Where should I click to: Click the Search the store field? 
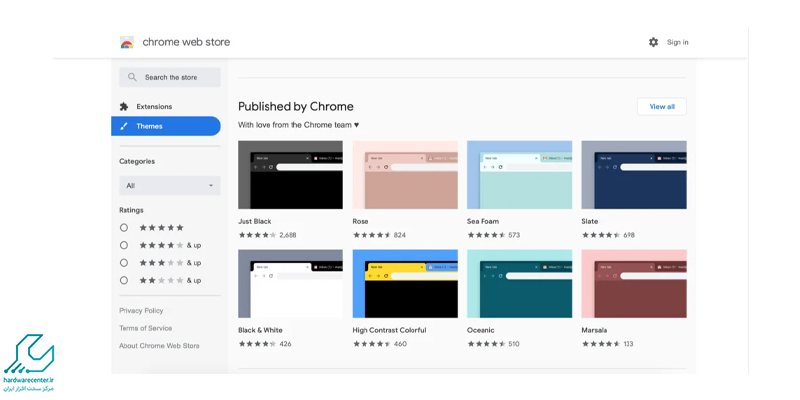point(170,77)
